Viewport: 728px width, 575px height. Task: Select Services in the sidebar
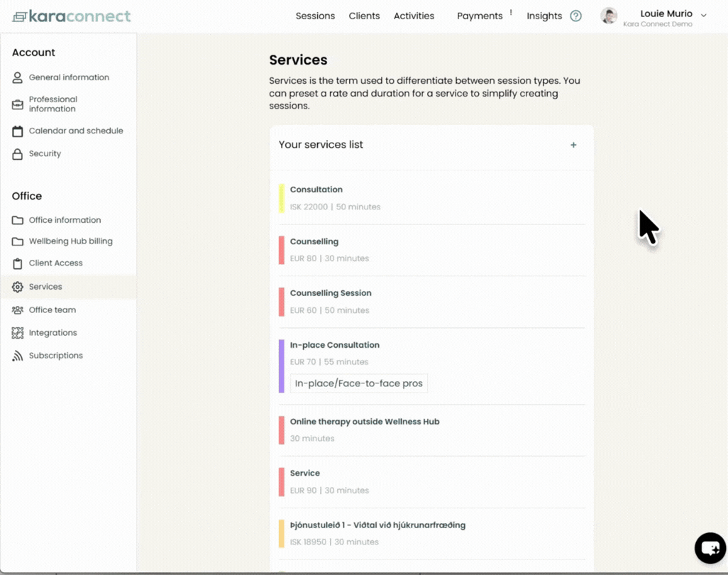coord(69,287)
